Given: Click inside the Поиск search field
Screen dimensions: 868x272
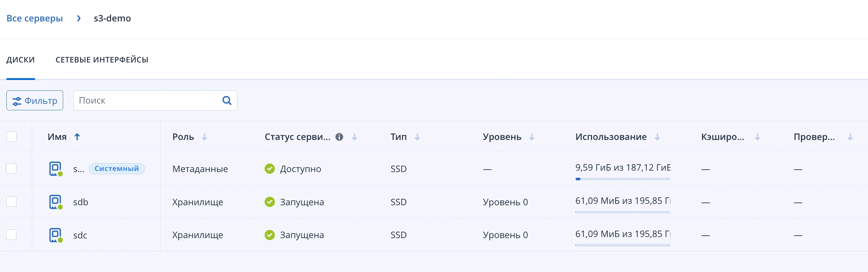Looking at the screenshot, I should (x=143, y=100).
